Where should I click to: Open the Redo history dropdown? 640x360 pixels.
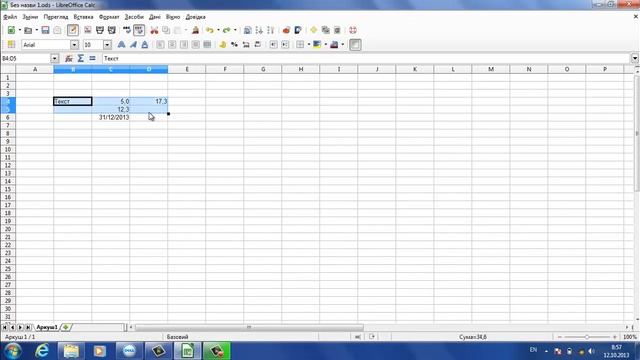(235, 30)
